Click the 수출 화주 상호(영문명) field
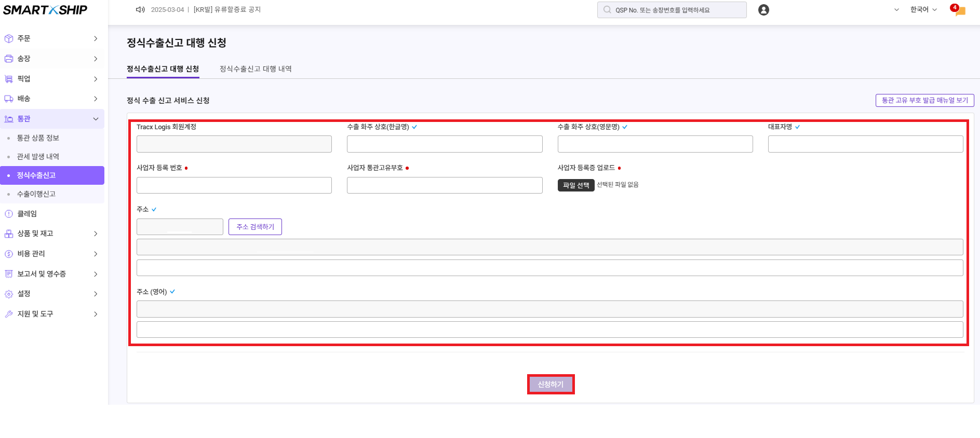This screenshot has width=980, height=438. pyautogui.click(x=655, y=144)
